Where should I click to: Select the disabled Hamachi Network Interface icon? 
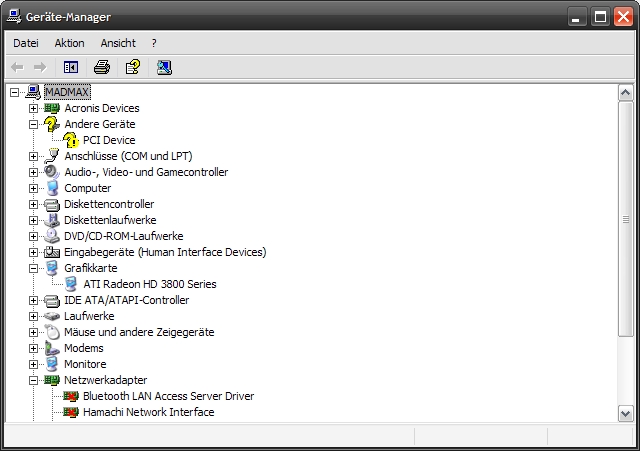coord(71,412)
